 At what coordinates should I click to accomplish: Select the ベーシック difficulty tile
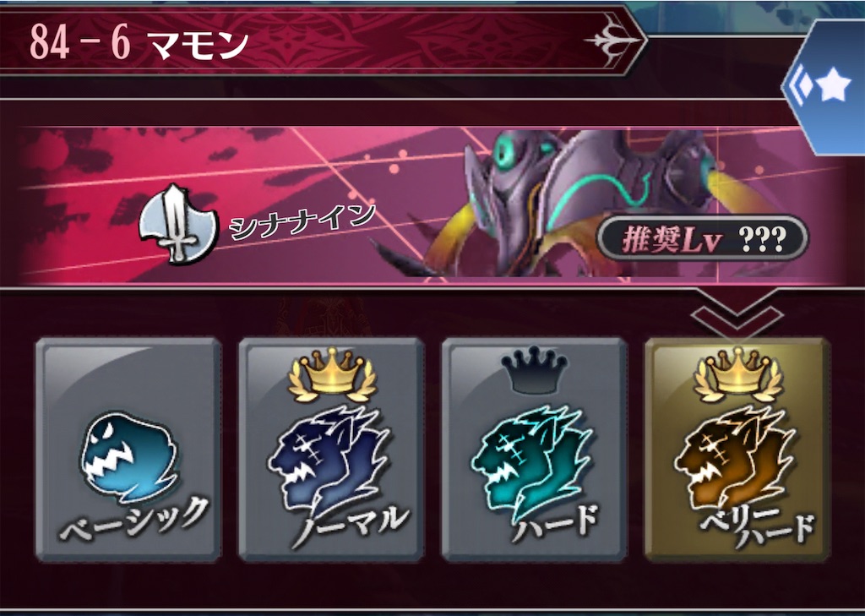click(x=128, y=450)
